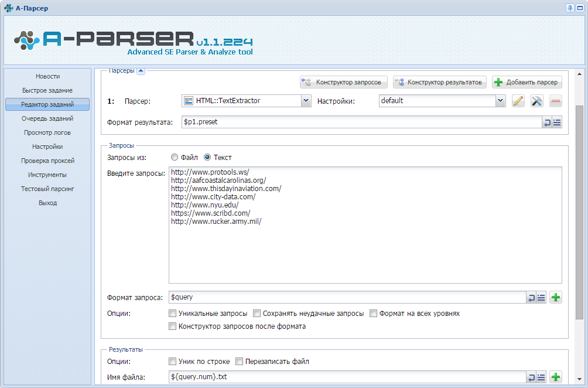Open Очередь заданий

point(47,118)
